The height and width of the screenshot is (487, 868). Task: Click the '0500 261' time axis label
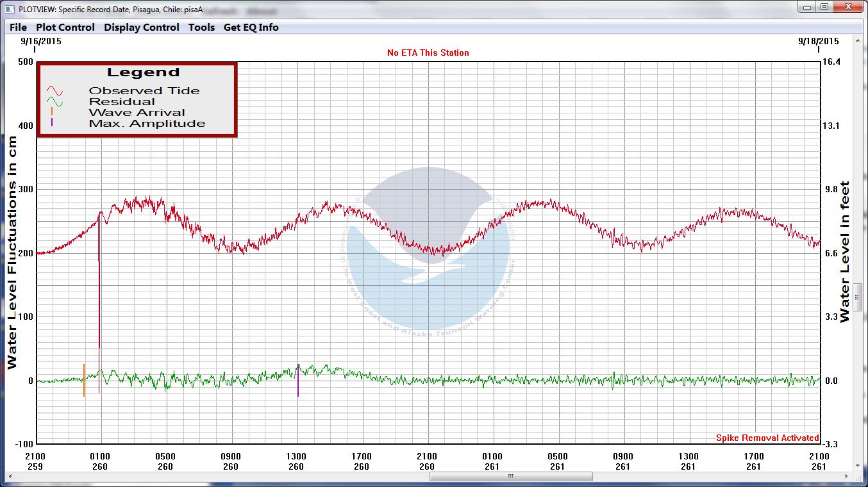coord(558,461)
